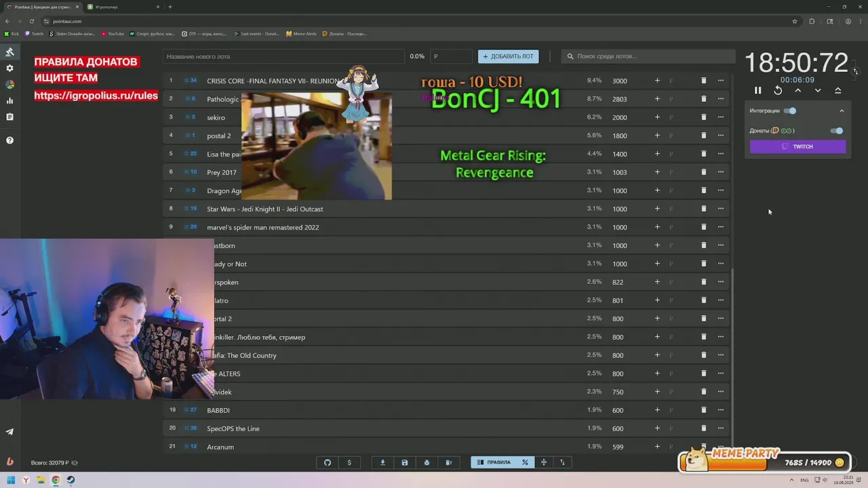Open more options for SpecOPS the Line lot
The height and width of the screenshot is (488, 868).
tap(721, 428)
